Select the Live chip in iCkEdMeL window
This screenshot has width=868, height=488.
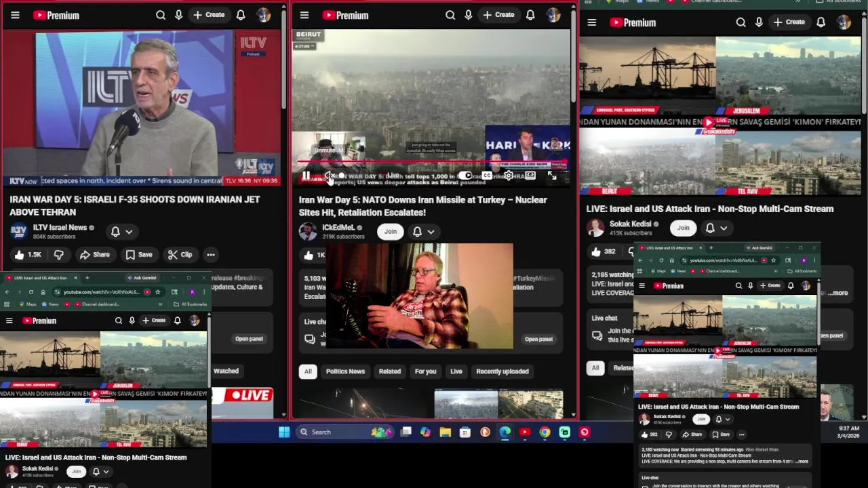456,371
